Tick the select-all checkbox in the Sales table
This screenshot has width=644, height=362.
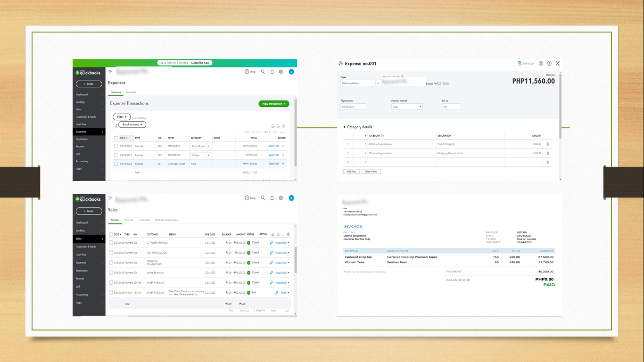111,234
